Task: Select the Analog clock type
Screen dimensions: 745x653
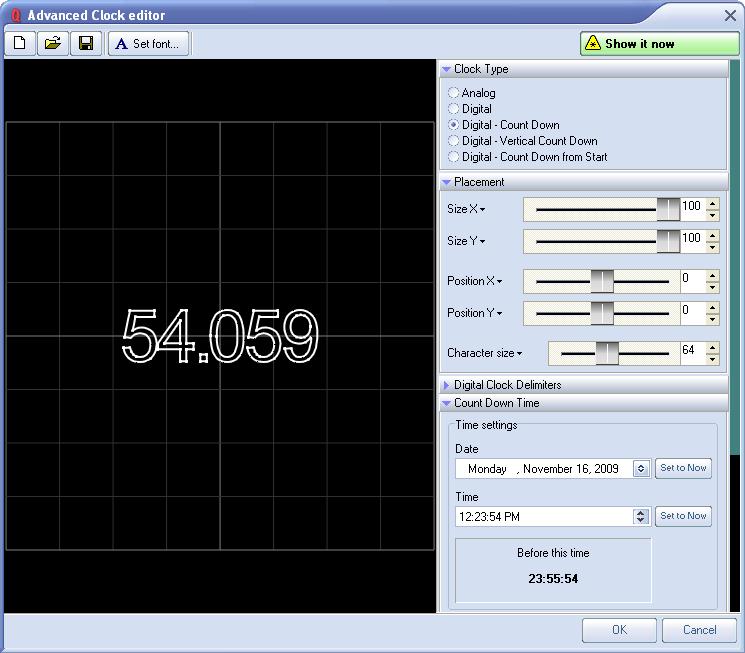Action: coord(454,93)
